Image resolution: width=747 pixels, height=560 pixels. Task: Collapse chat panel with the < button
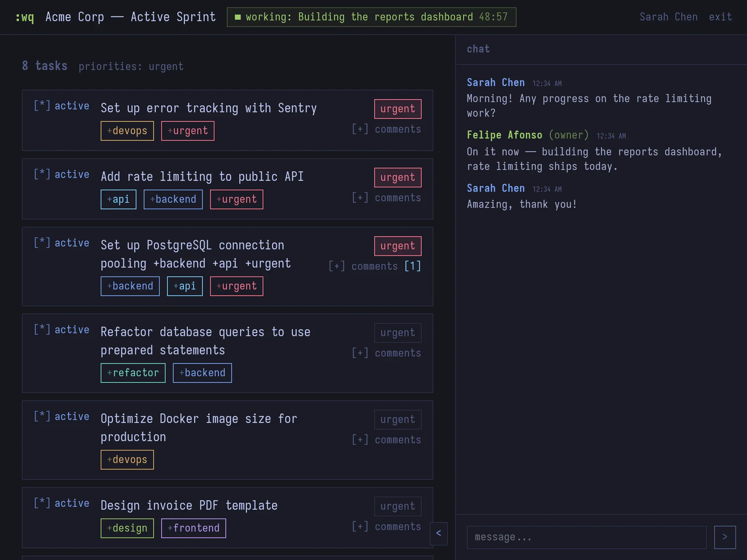pos(439,533)
